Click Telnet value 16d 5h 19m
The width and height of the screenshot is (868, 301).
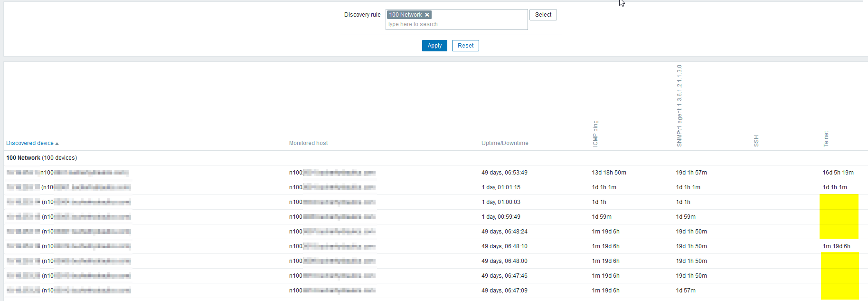(x=838, y=173)
